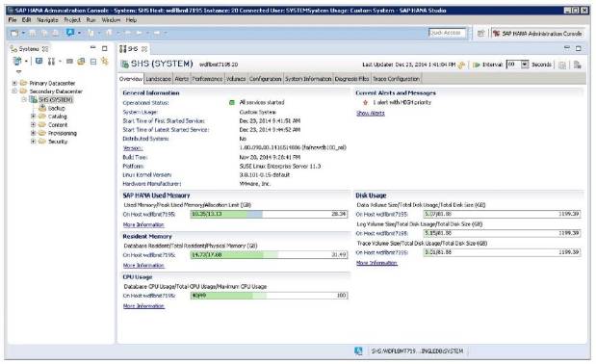Click the SAP HANA Used Memory bar

tap(269, 215)
